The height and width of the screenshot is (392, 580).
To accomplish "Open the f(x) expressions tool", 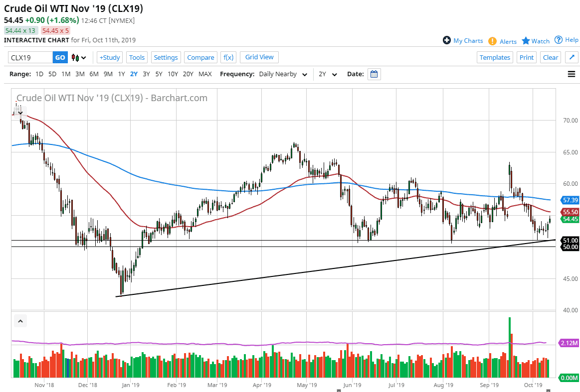I will (228, 57).
